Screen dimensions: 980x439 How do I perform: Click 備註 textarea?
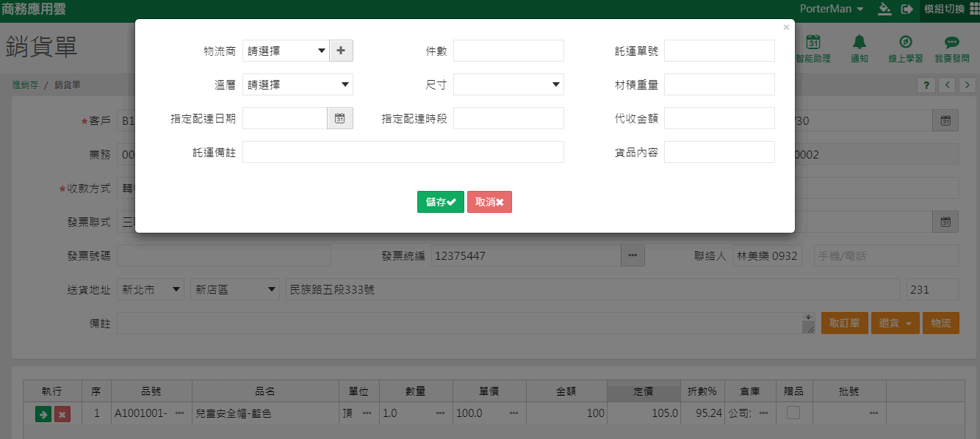coord(466,323)
